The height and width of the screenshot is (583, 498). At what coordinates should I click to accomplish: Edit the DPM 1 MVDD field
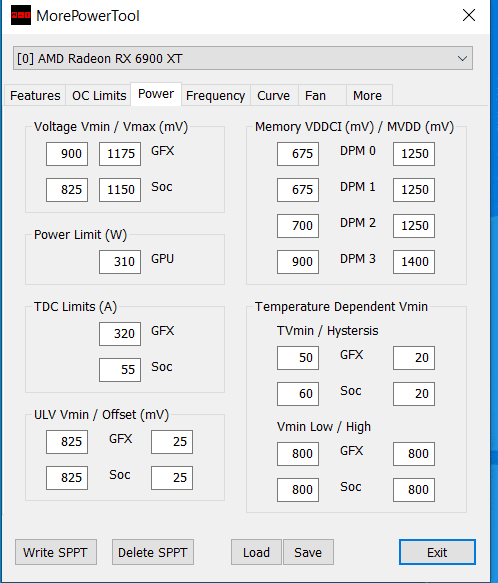click(414, 190)
